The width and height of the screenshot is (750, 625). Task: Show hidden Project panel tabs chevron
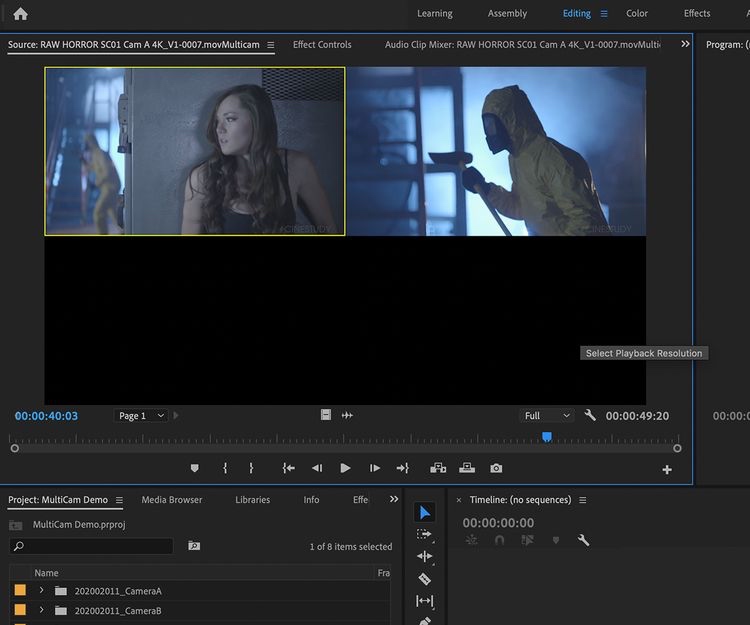394,499
